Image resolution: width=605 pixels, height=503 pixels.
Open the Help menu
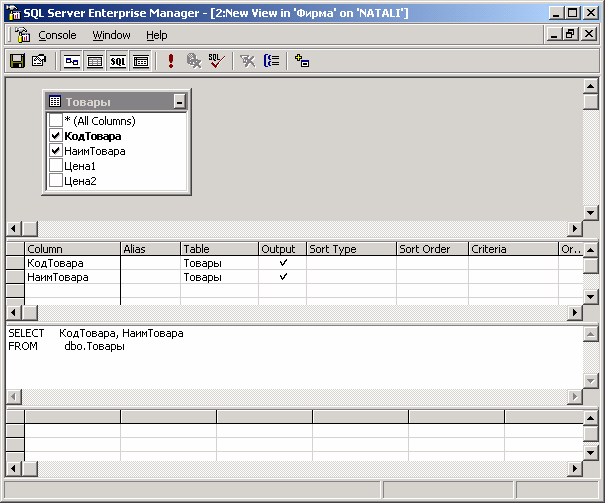(x=157, y=35)
